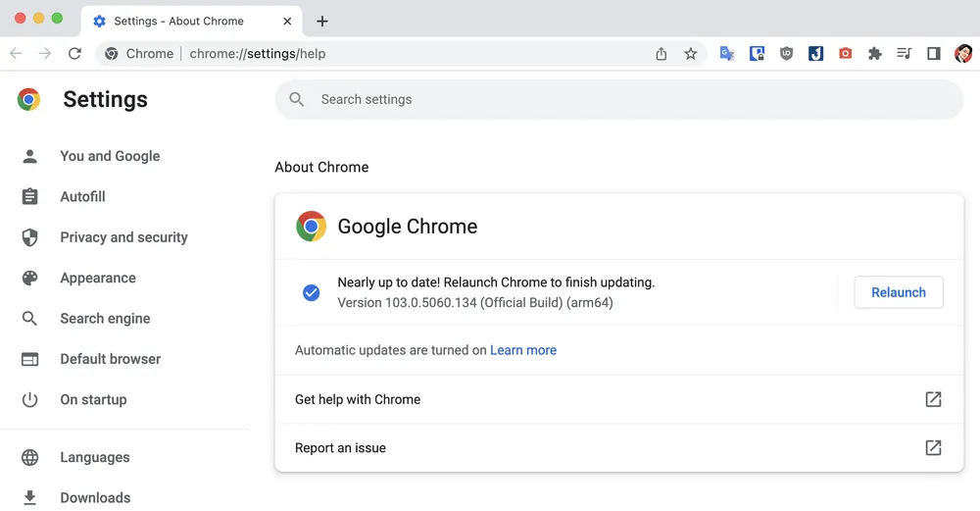Open the Search engine section

coord(105,319)
